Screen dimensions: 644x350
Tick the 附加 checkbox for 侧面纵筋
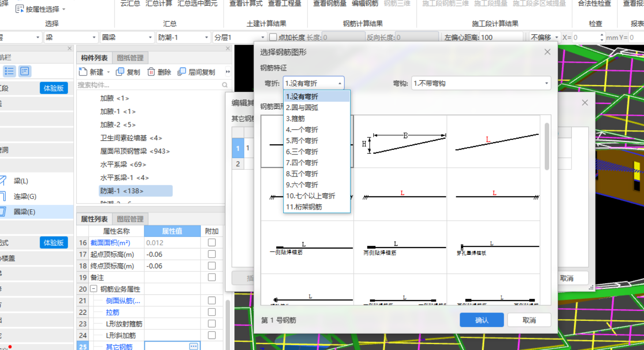(212, 301)
